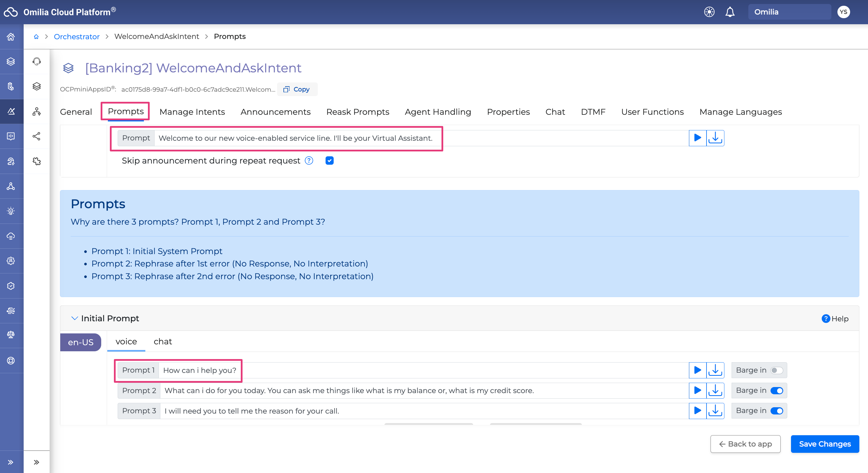Download Prompt 3 audio

pyautogui.click(x=715, y=411)
